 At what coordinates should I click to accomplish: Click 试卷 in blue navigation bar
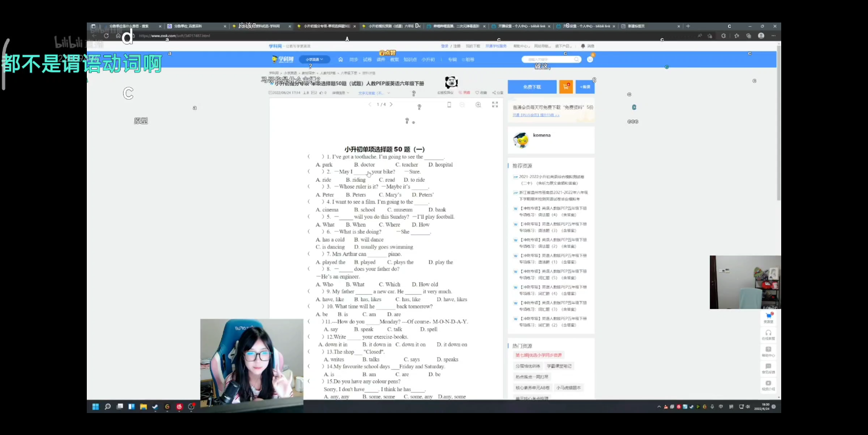[x=368, y=59]
